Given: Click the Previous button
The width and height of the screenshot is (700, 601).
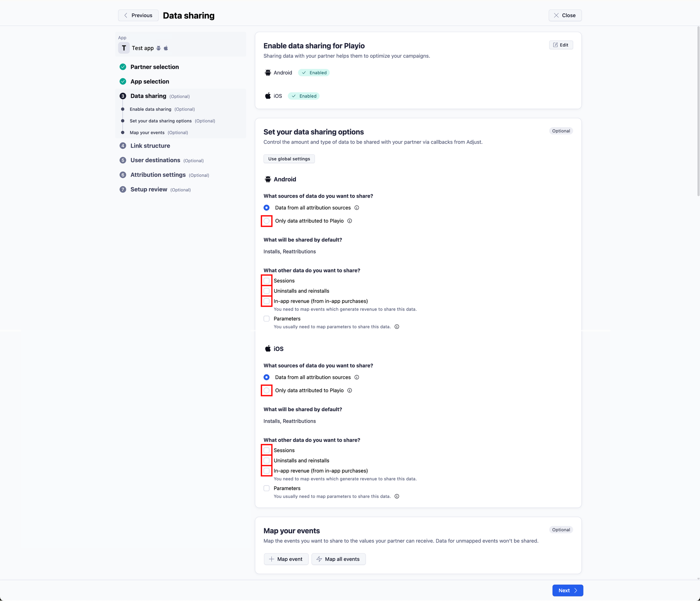Looking at the screenshot, I should 138,15.
